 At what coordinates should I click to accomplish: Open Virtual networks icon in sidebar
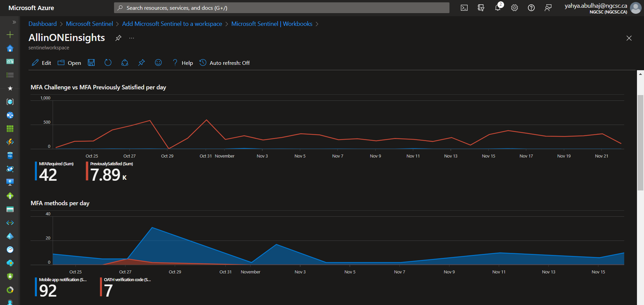10,223
